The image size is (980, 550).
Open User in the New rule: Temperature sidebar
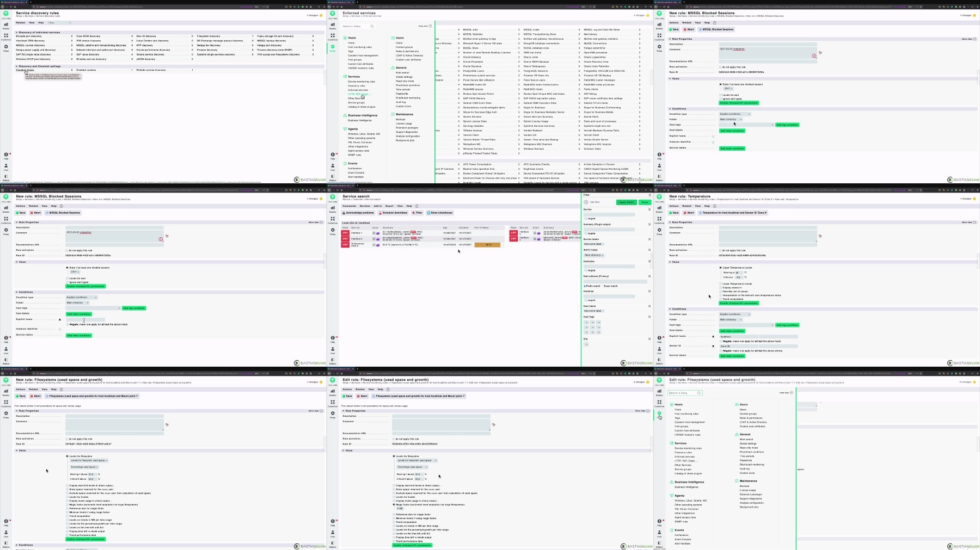(659, 350)
